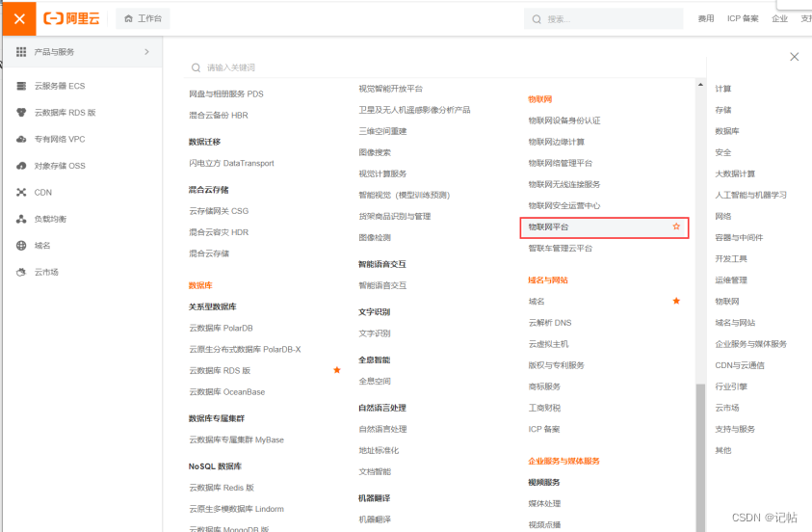This screenshot has height=532, width=812.
Task: Open 云解析 DNS link
Action: tap(550, 322)
